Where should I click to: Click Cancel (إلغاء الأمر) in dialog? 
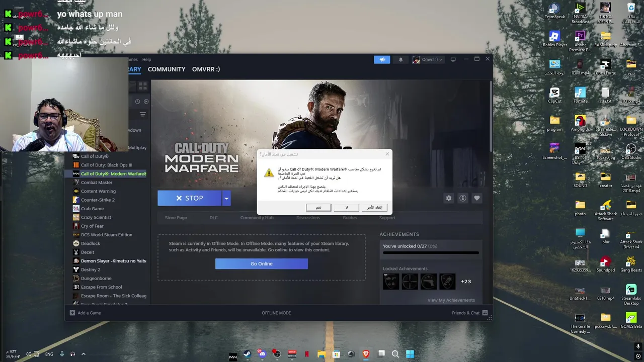[375, 207]
